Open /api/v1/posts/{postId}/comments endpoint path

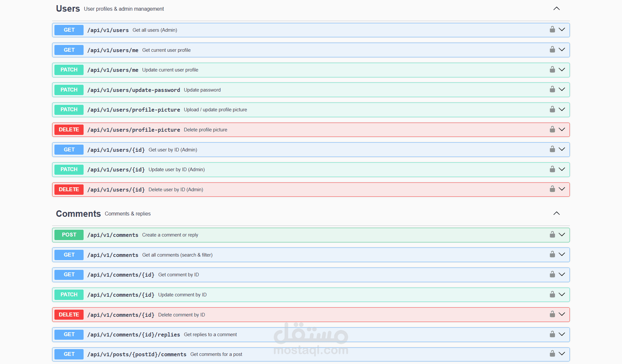137,354
